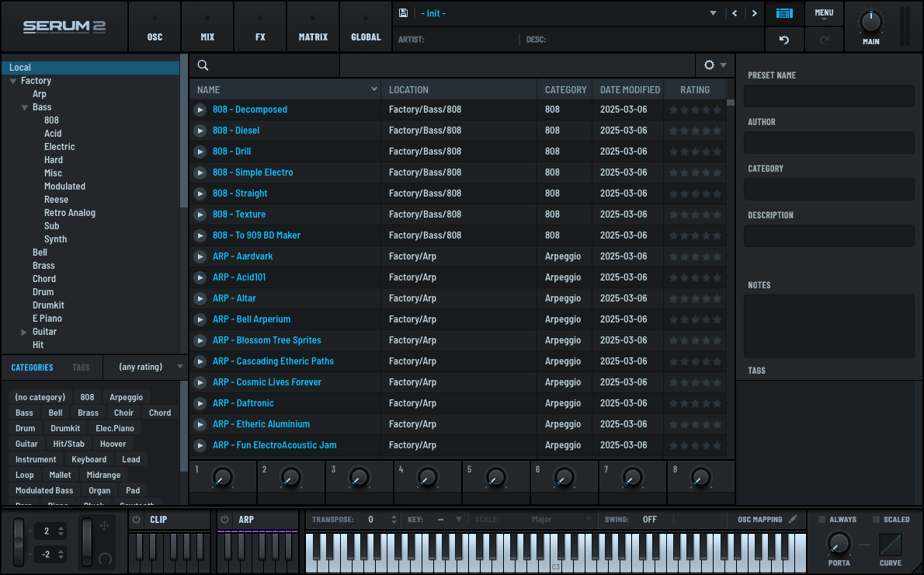Viewport: 924px width, 575px height.
Task: Click the MAIN volume knob
Action: 871,22
